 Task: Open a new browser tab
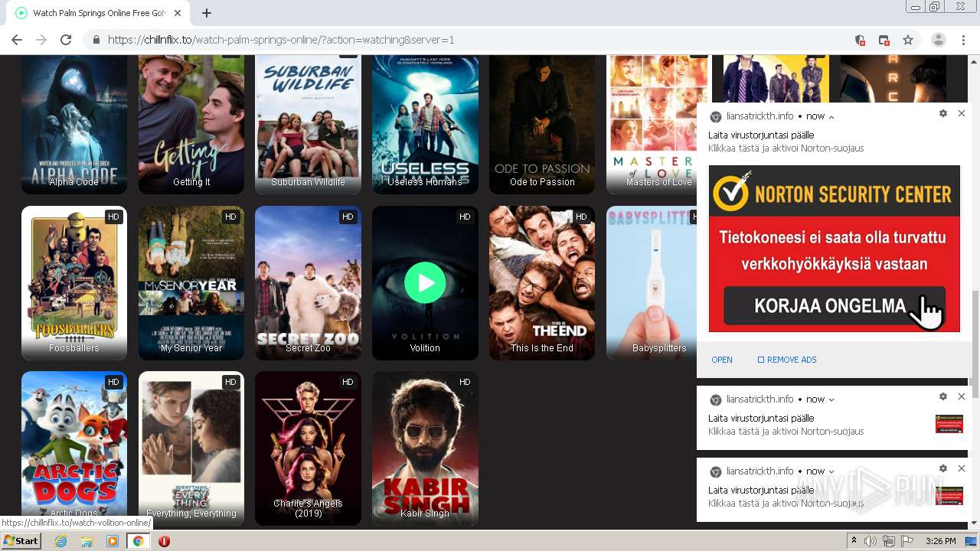point(207,13)
